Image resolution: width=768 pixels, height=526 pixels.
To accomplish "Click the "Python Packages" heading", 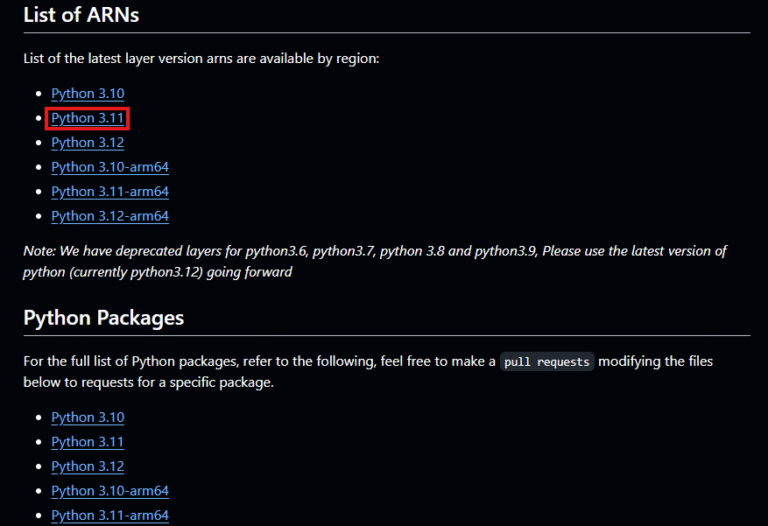I will click(x=104, y=318).
